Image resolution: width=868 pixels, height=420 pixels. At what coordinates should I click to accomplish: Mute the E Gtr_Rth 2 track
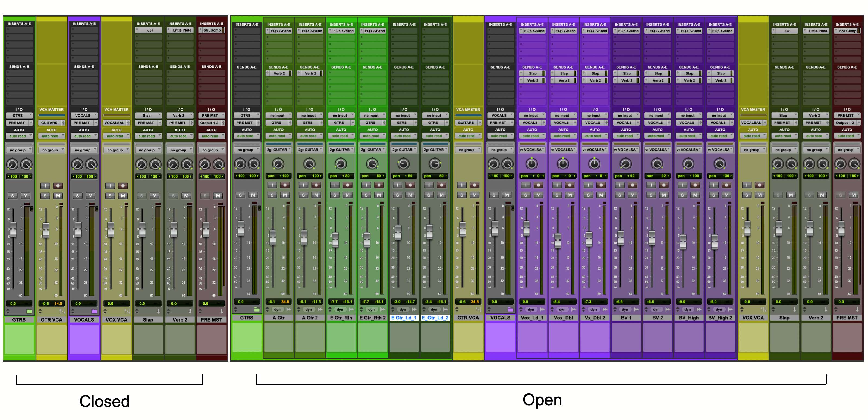(x=379, y=195)
